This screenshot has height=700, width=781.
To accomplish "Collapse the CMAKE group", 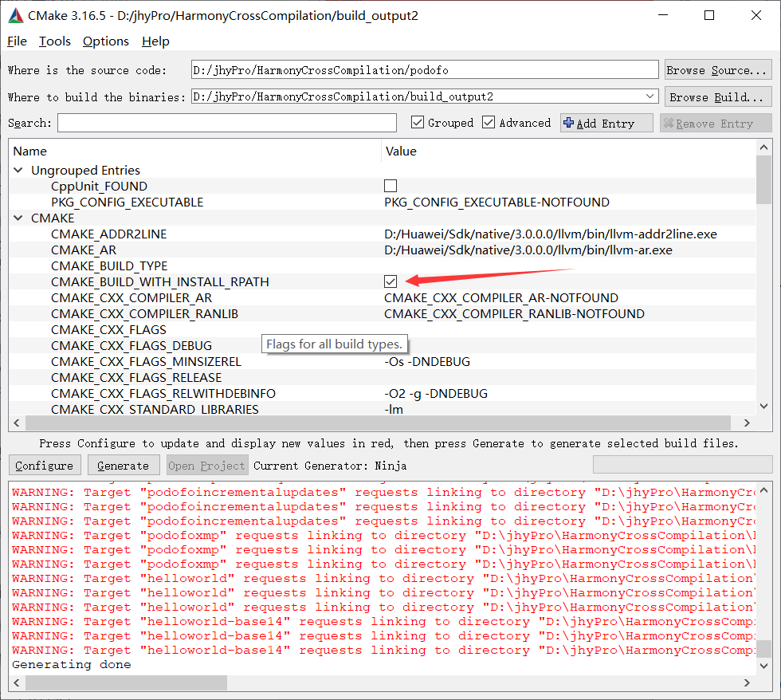I will tap(18, 218).
